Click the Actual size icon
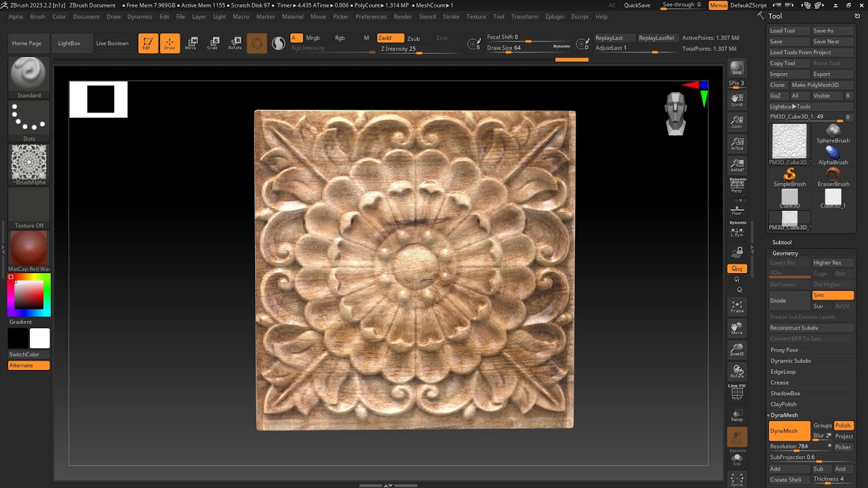 click(x=737, y=144)
